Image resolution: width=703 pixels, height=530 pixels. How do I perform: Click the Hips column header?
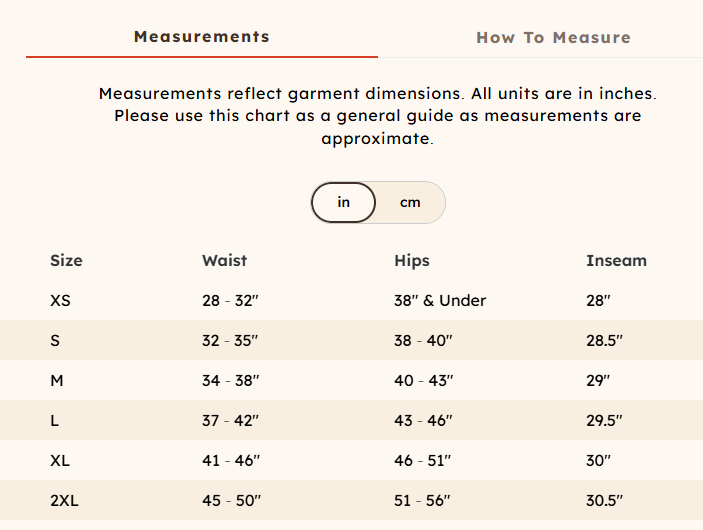(412, 260)
